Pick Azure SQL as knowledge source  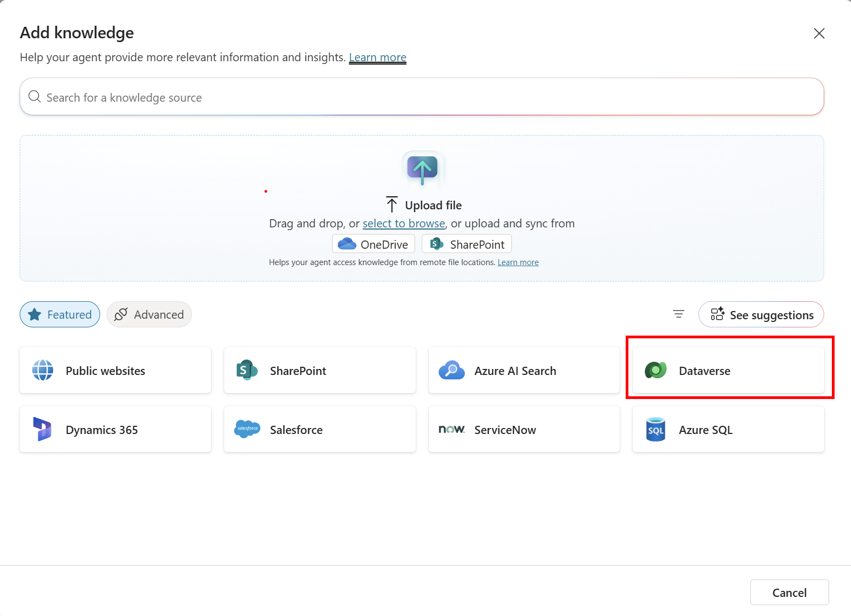click(x=706, y=430)
